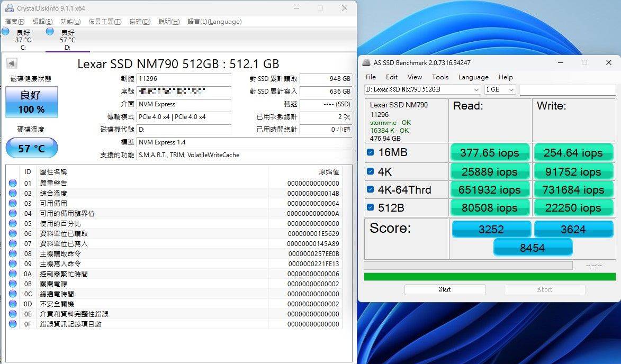Open the 磁碟(D) menu

click(x=140, y=21)
